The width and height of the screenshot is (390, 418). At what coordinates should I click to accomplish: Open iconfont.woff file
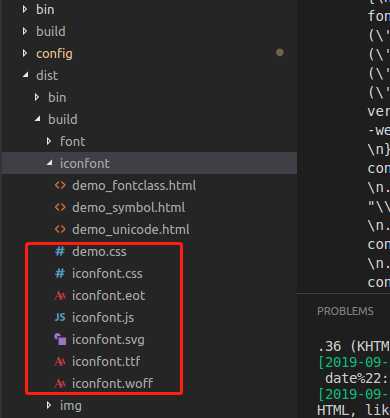point(112,383)
